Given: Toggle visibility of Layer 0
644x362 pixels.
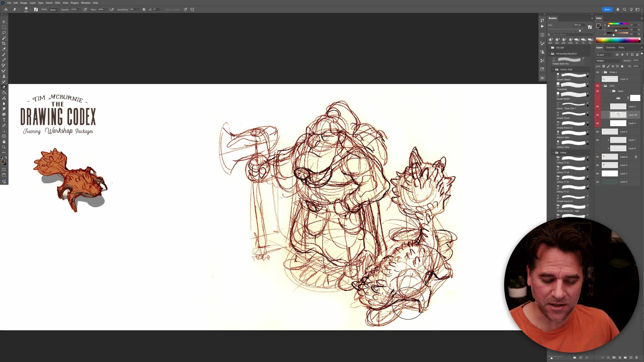Looking at the screenshot, I should click(597, 182).
